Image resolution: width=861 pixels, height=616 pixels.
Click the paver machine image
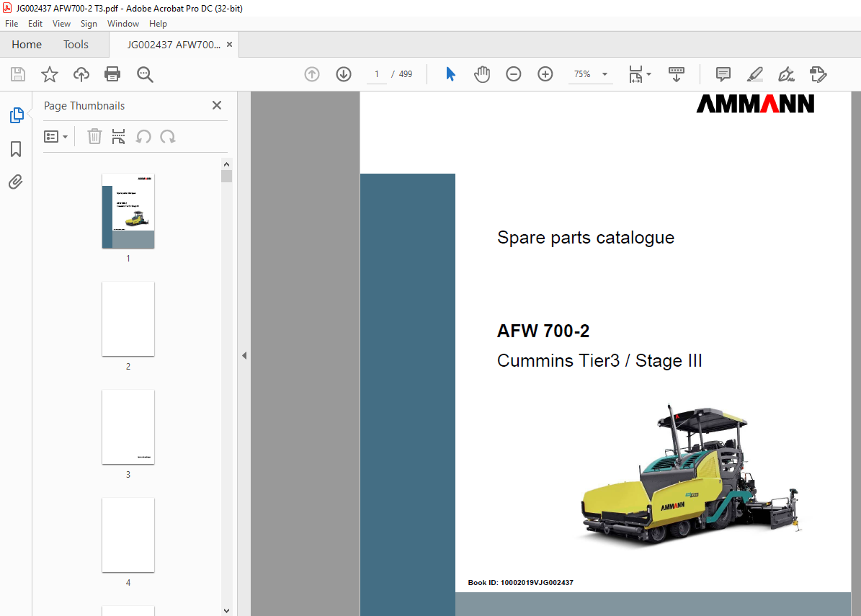(x=692, y=476)
